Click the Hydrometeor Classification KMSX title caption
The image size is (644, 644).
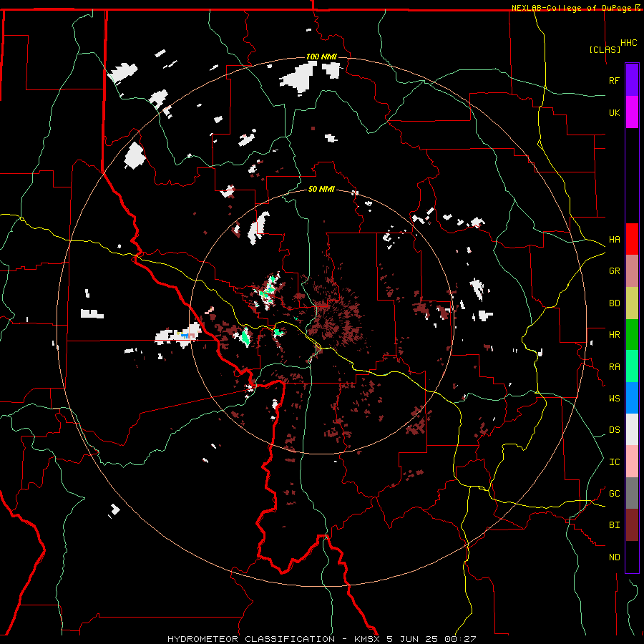pyautogui.click(x=322, y=639)
